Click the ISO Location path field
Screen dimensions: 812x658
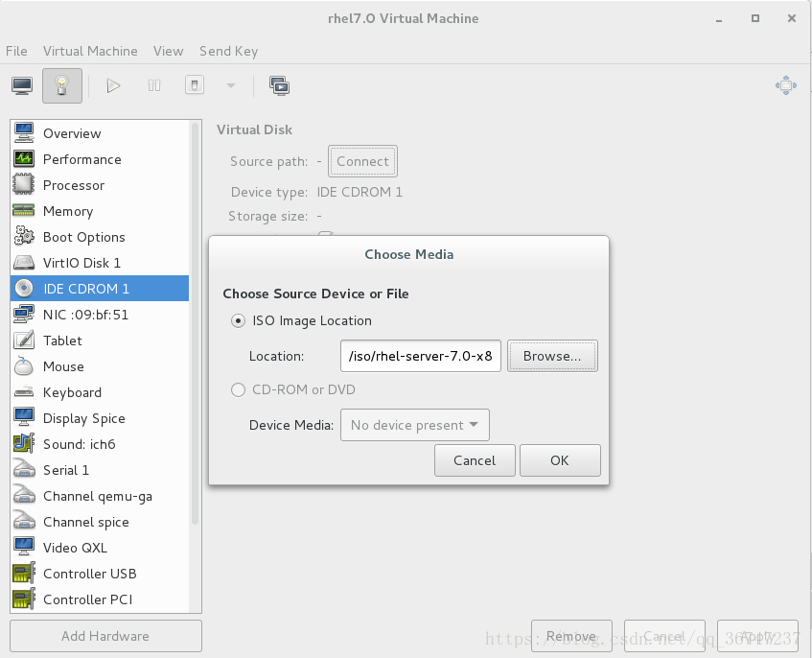click(x=421, y=356)
